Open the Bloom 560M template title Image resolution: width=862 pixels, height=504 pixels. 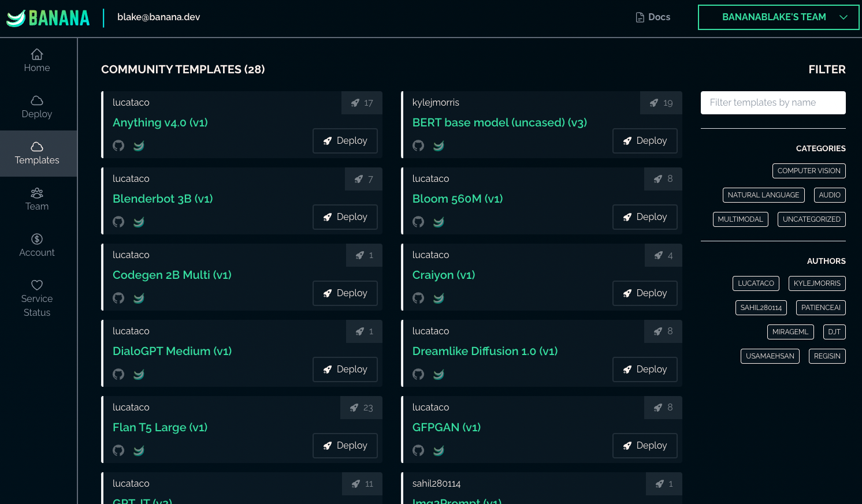(x=457, y=199)
